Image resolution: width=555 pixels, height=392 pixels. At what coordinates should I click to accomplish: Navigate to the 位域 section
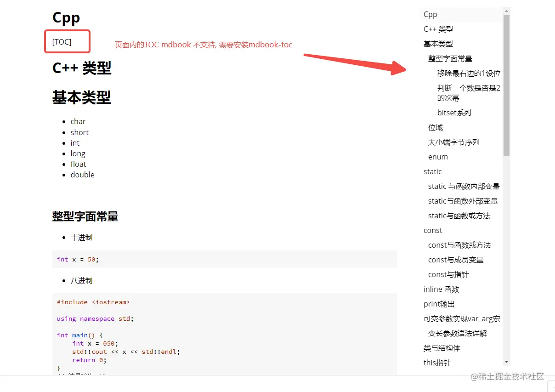point(435,127)
